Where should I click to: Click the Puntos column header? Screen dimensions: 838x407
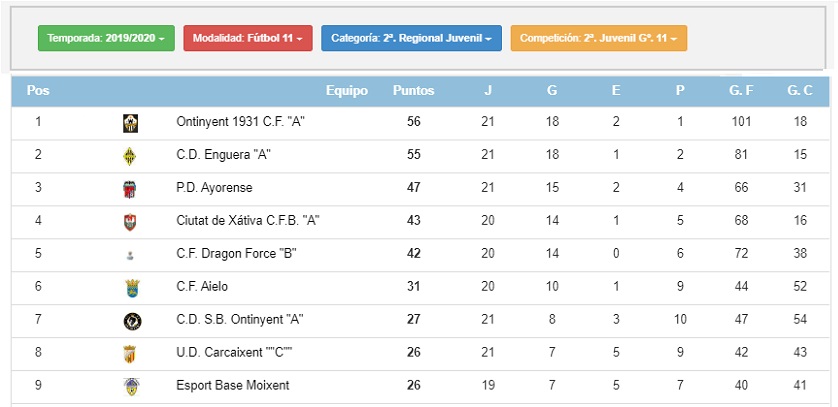point(414,91)
